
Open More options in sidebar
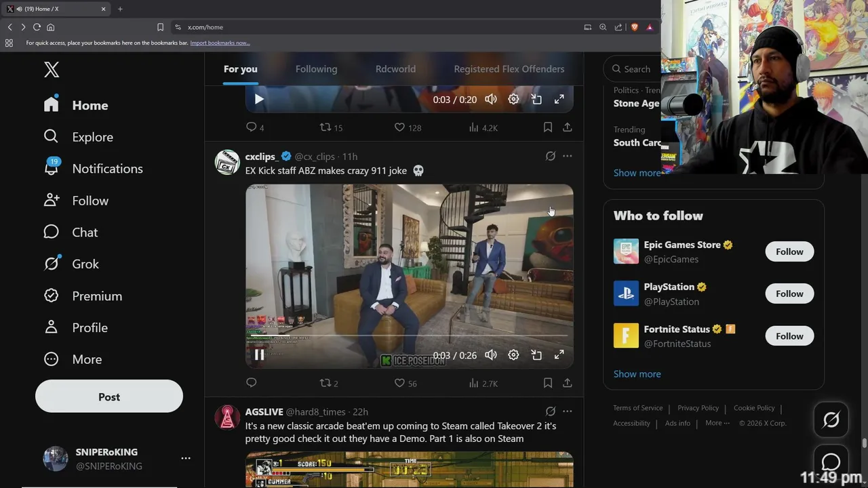[73, 359]
